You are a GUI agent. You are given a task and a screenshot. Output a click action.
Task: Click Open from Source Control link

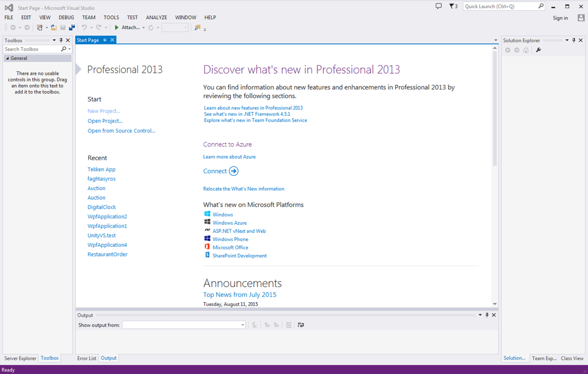[121, 131]
